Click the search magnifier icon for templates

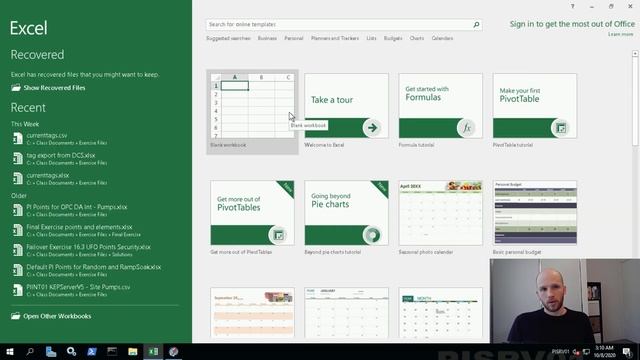pyautogui.click(x=476, y=24)
